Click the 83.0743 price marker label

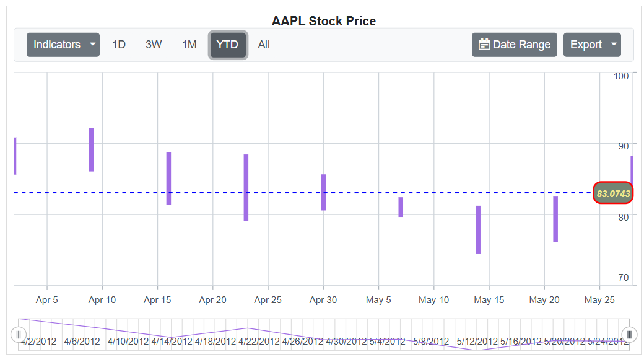(x=613, y=193)
